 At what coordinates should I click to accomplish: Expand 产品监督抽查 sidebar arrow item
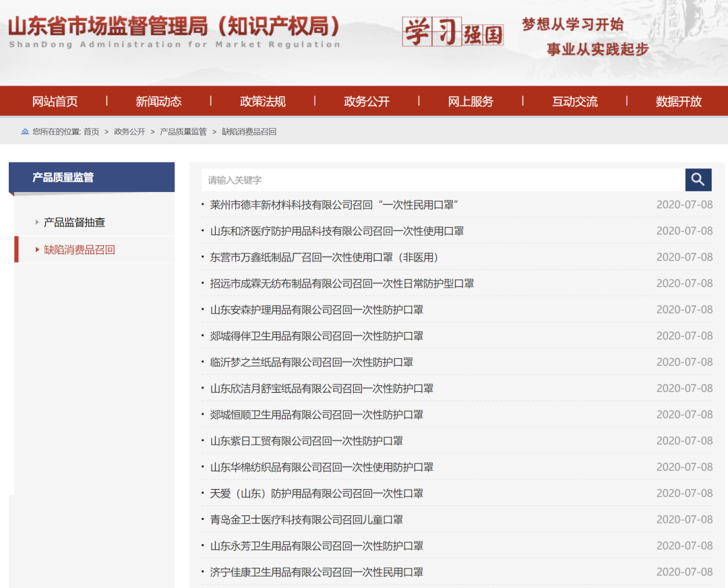coord(74,222)
